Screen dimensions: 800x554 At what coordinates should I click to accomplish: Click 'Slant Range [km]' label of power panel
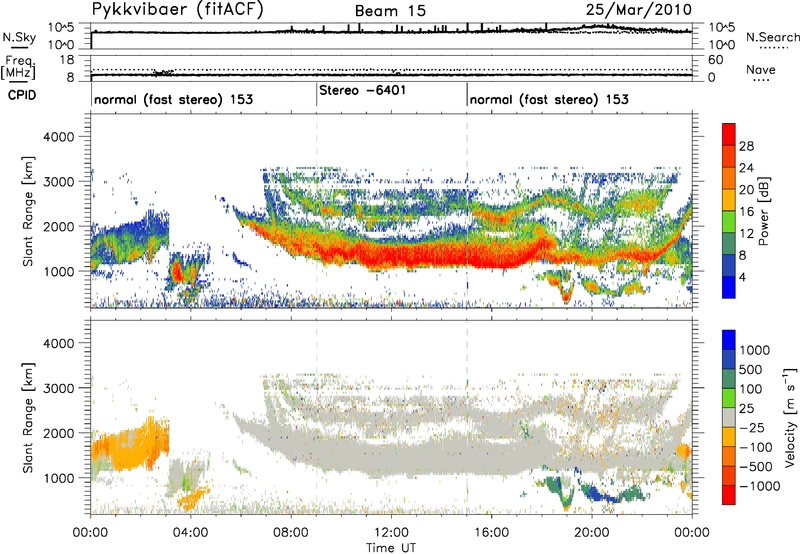(28, 211)
